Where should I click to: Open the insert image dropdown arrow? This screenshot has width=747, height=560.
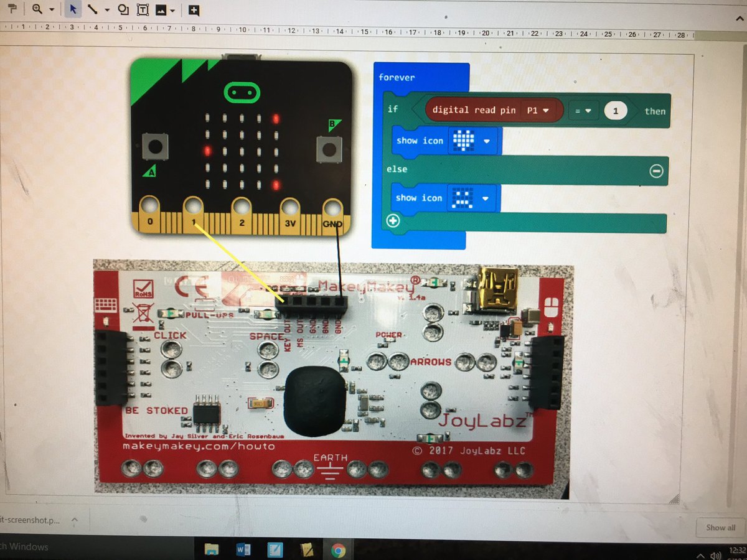click(172, 10)
